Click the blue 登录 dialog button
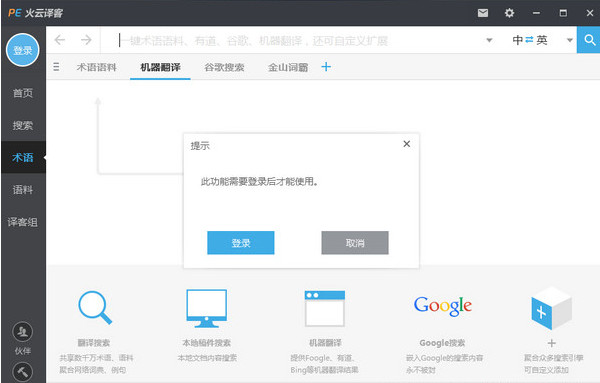This screenshot has width=600, height=383. click(x=241, y=243)
